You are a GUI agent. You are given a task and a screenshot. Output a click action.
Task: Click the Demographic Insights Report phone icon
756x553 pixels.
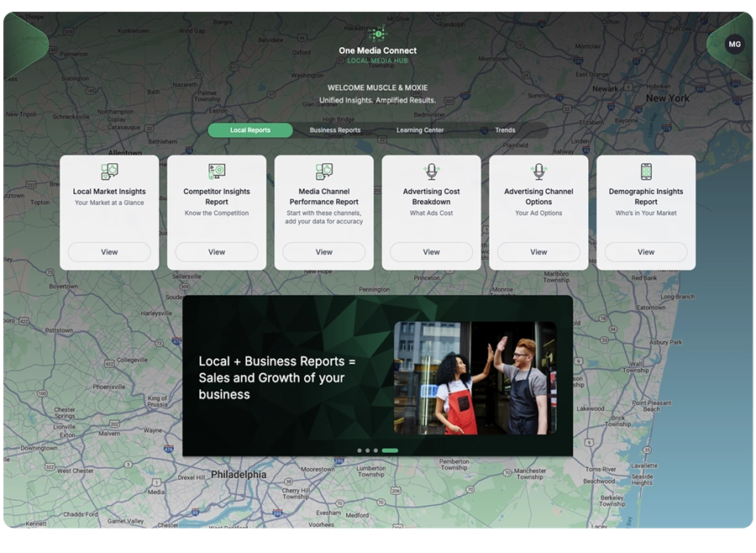coord(646,171)
